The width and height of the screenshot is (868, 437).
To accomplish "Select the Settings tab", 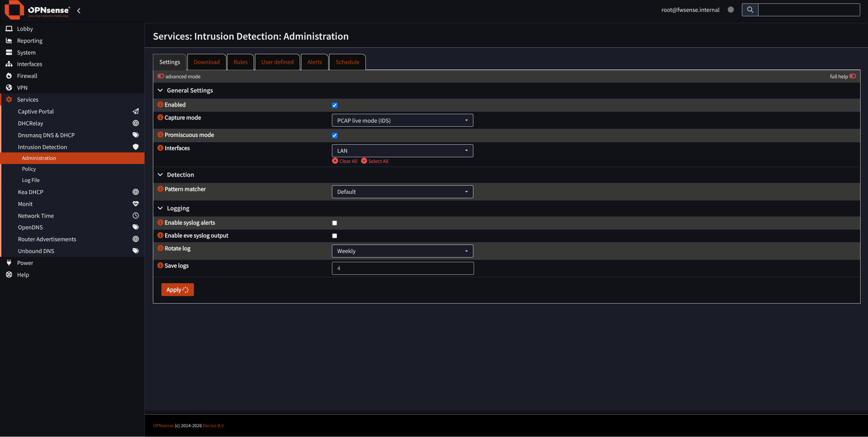I will [x=170, y=62].
